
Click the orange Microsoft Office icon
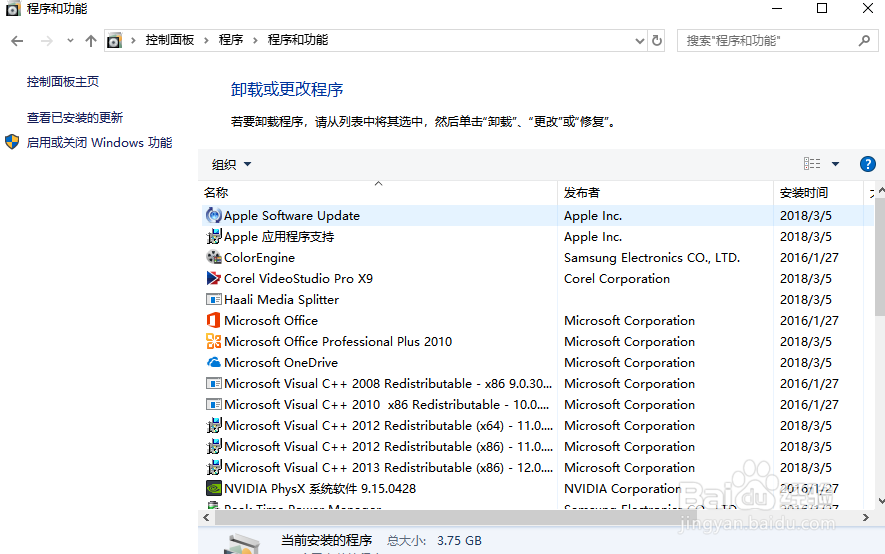tap(213, 320)
